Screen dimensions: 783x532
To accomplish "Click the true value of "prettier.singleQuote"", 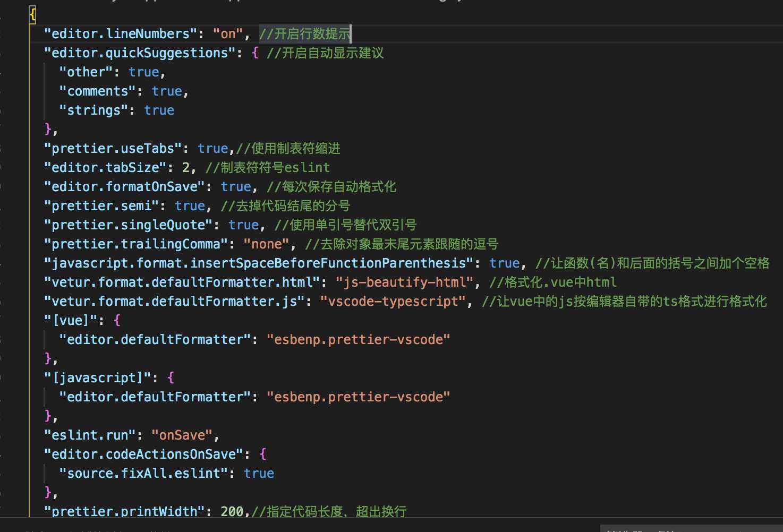I will 243,225.
